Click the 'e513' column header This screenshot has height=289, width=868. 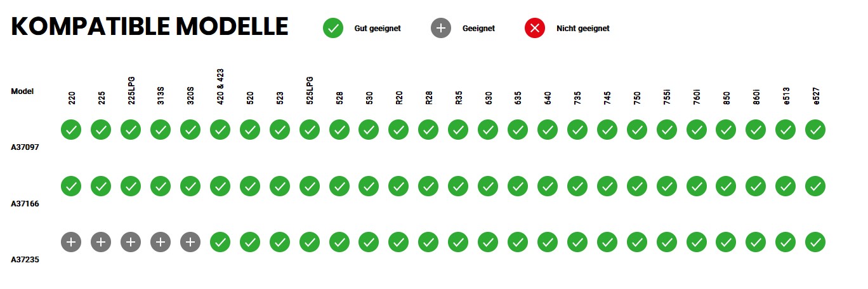(786, 97)
